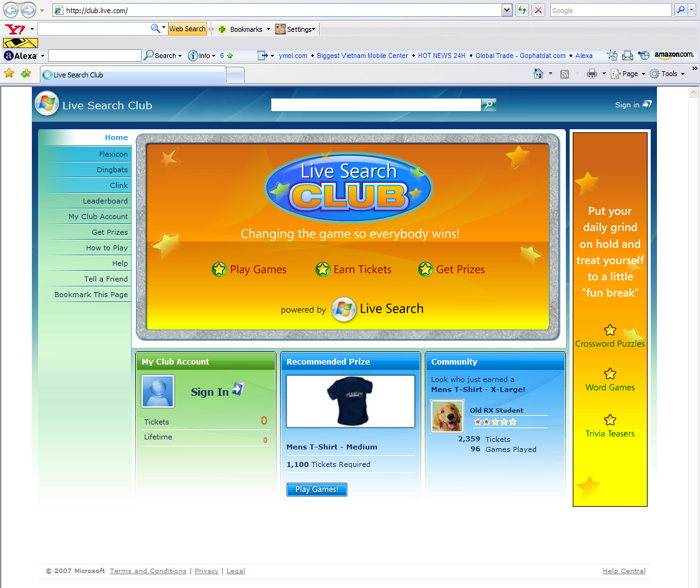Open the Privacy footer link
Screen dimensions: 700x588
[207, 571]
